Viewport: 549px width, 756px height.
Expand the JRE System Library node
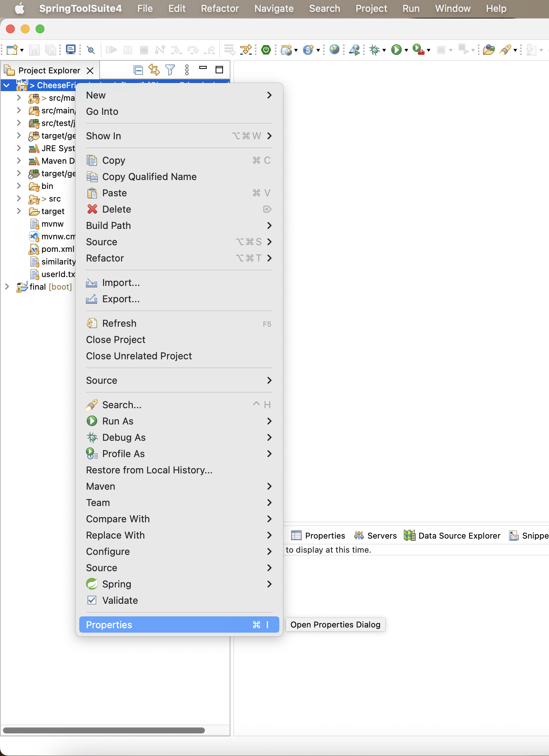19,148
